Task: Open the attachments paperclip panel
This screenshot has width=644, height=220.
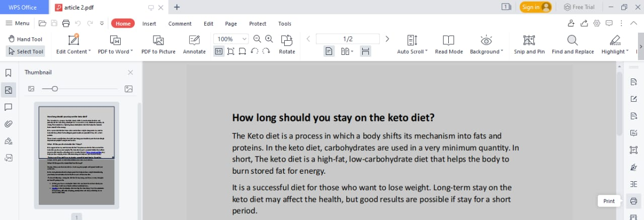Action: (8, 124)
